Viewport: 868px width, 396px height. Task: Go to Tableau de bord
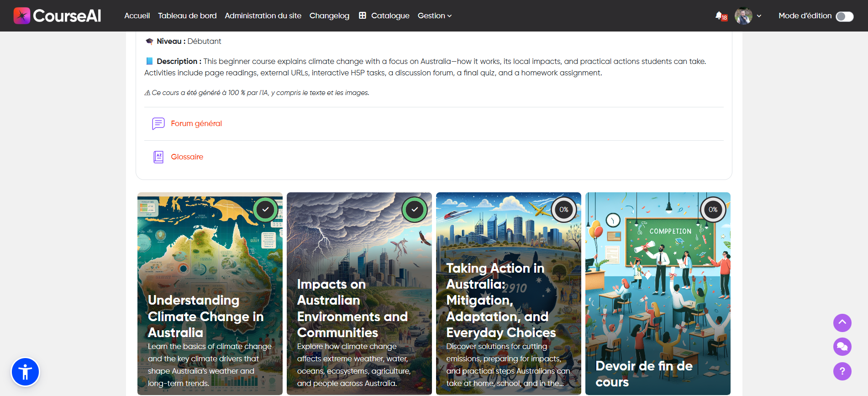(187, 16)
